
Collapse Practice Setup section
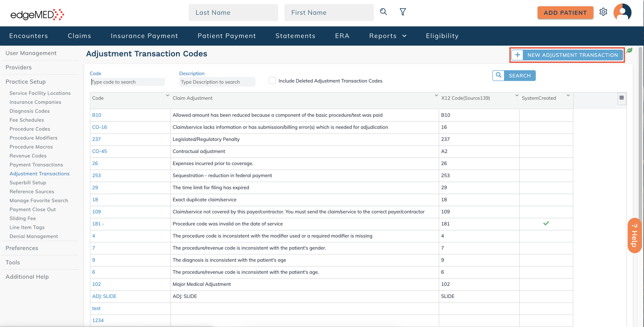tap(26, 82)
